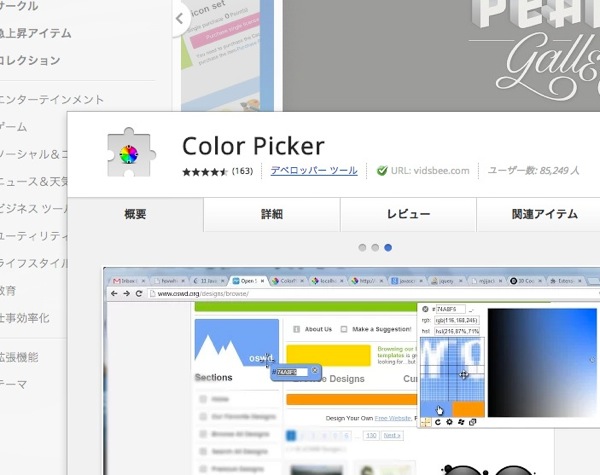The width and height of the screenshot is (600, 475).
Task: Open テーマ section in sidebar
Action: click(13, 384)
